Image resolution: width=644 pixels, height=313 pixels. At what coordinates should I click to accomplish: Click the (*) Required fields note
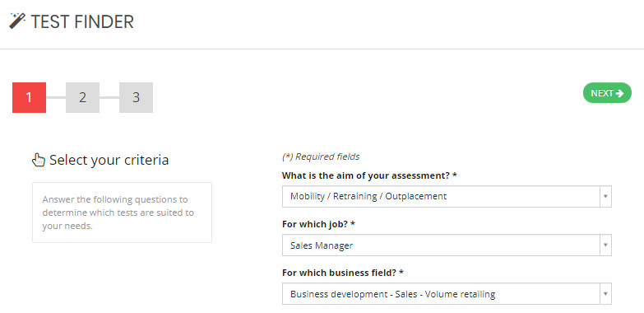click(321, 156)
